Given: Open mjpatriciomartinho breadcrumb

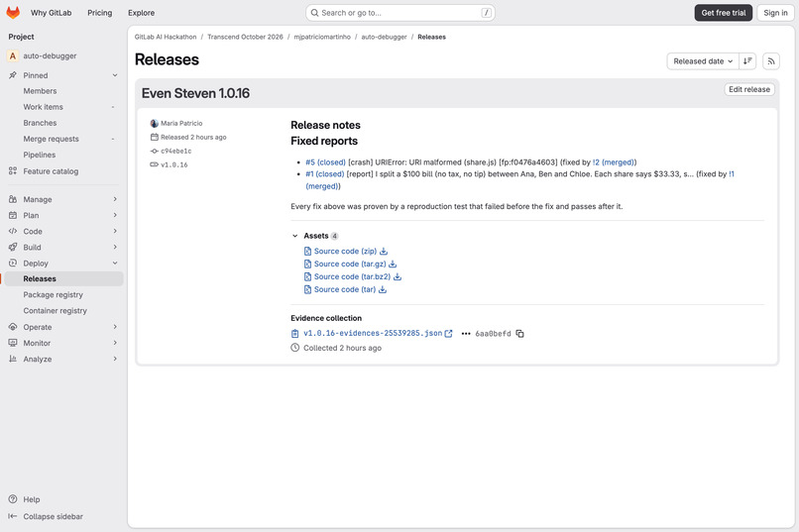Looking at the screenshot, I should 322,37.
